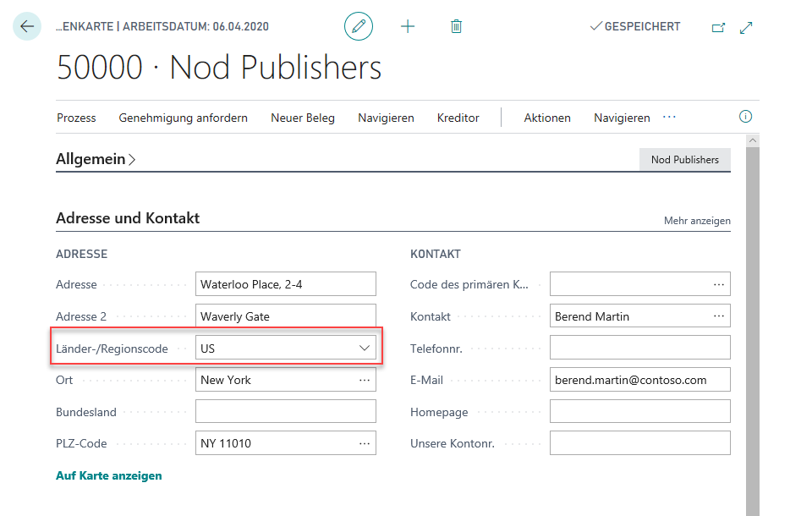Open the Kreditor menu
Viewport: 812px width, 516px height.
point(458,118)
